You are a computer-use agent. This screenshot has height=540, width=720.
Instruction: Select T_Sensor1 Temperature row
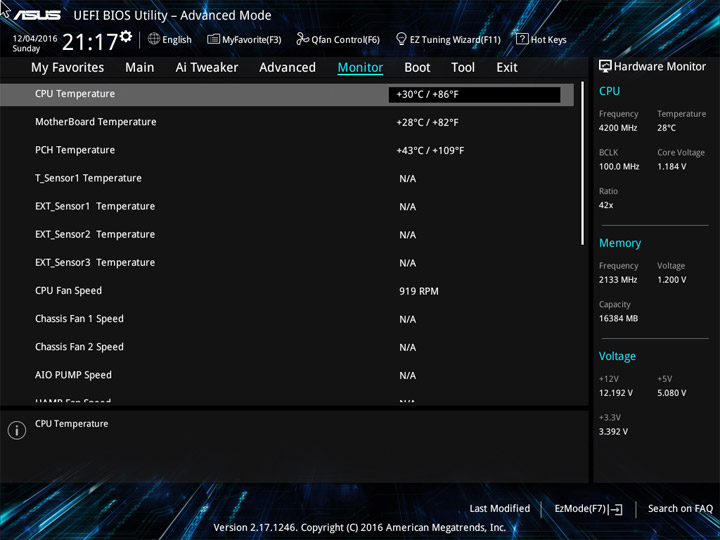[287, 178]
